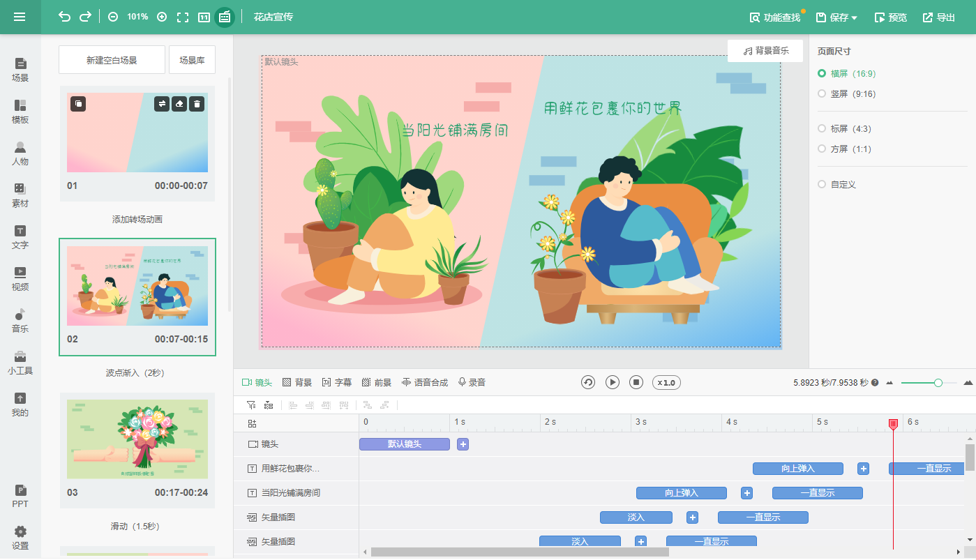
Task: Select 标屏 (4:3) page size
Action: click(844, 129)
